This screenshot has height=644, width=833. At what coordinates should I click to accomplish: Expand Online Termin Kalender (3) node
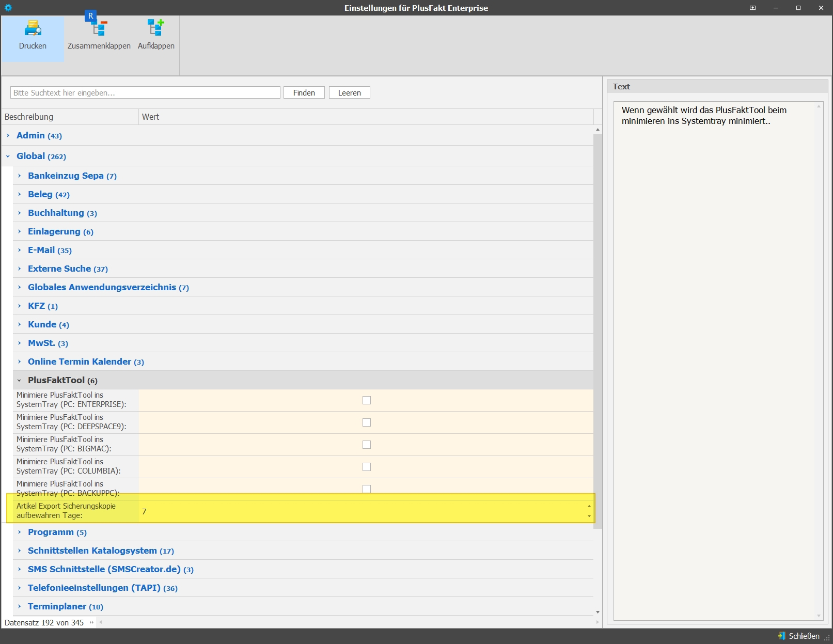tap(19, 362)
